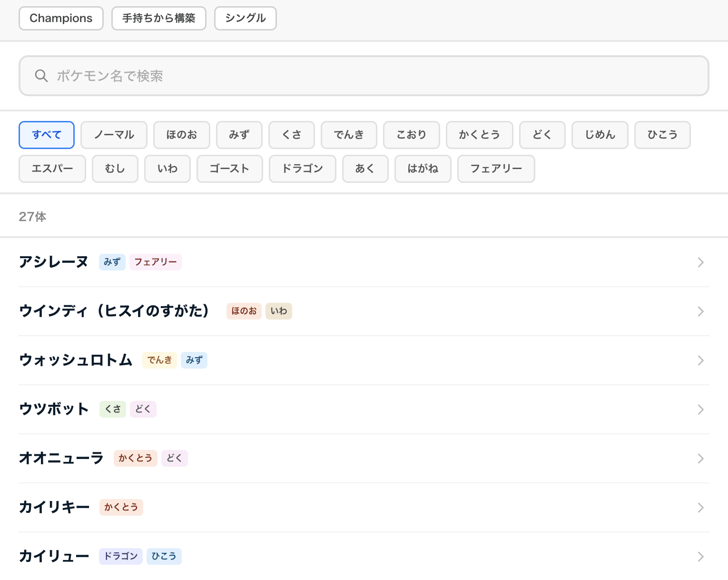
Task: Click ウツボット's くさ type badge
Action: 113,409
